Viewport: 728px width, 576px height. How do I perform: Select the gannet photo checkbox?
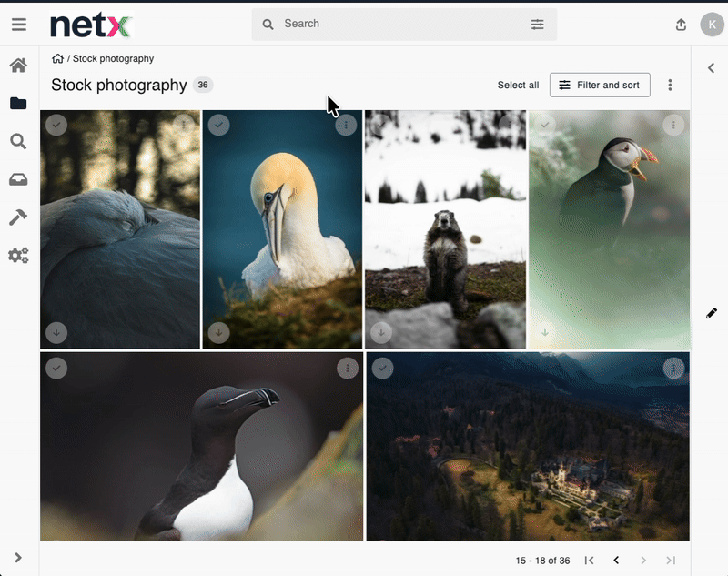coord(218,125)
